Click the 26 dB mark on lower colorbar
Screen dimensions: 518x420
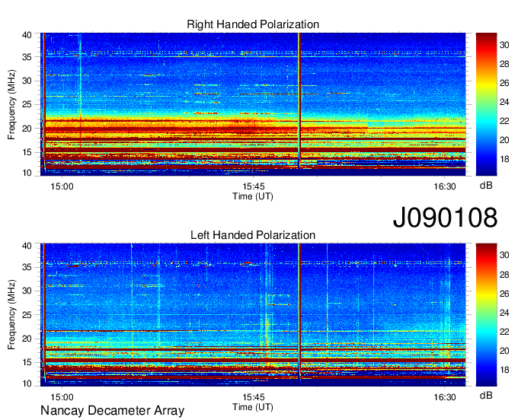(x=504, y=294)
